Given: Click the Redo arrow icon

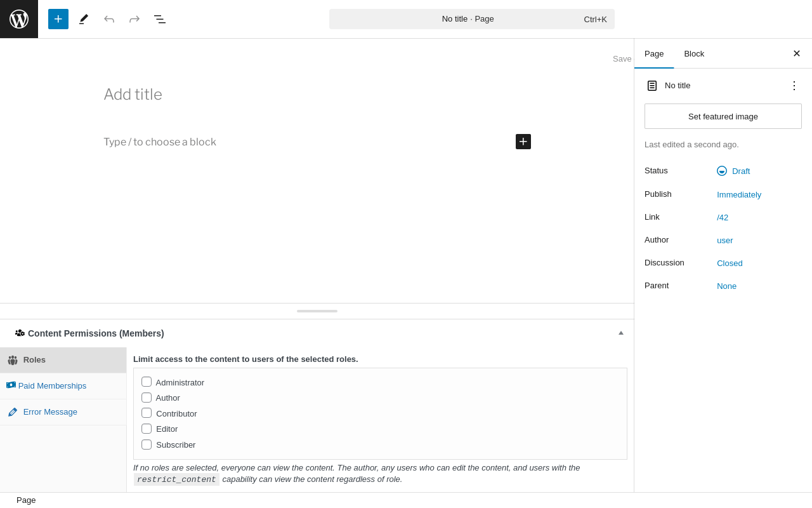Looking at the screenshot, I should pyautogui.click(x=134, y=19).
